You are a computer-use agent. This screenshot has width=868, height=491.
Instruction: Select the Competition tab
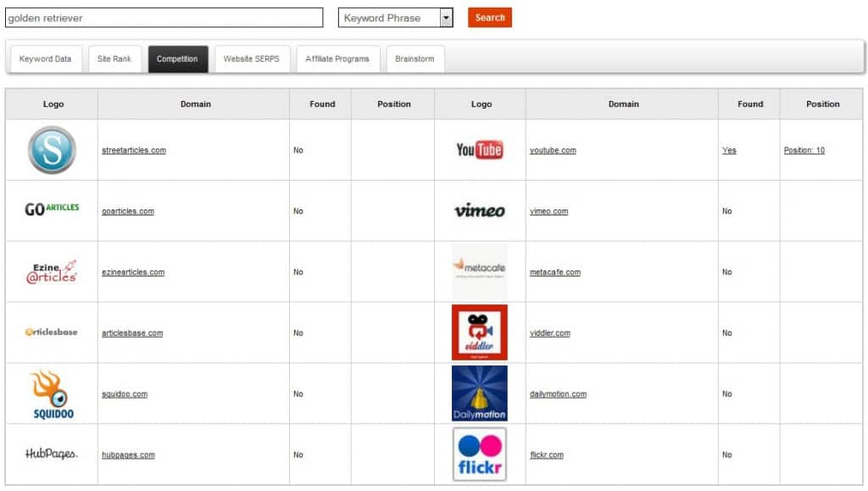(x=177, y=59)
